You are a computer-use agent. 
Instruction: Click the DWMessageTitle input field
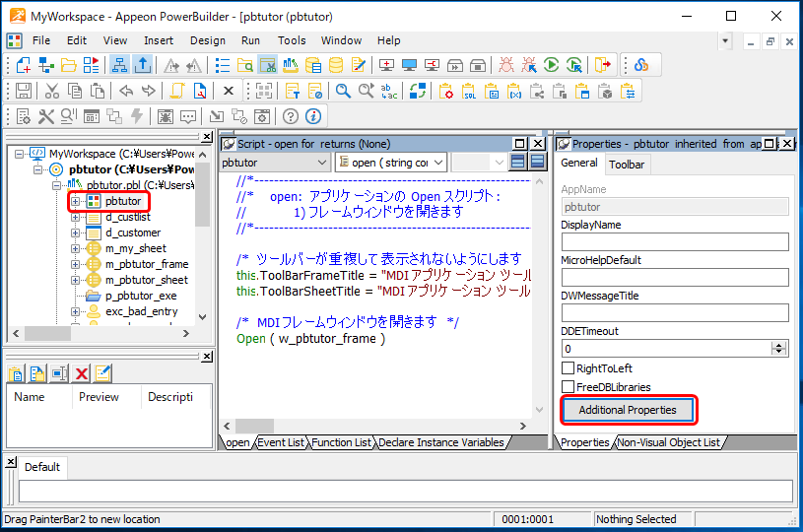click(x=675, y=312)
